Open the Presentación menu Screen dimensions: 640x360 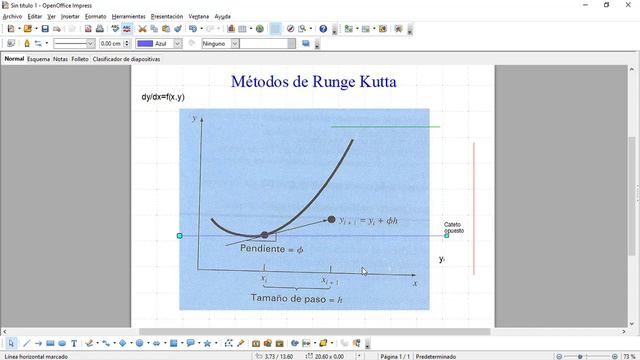pyautogui.click(x=167, y=16)
